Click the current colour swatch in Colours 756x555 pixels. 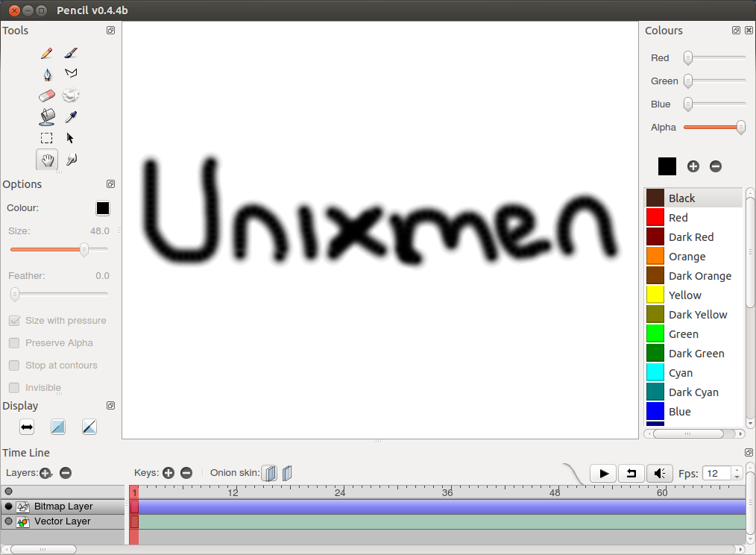click(667, 166)
